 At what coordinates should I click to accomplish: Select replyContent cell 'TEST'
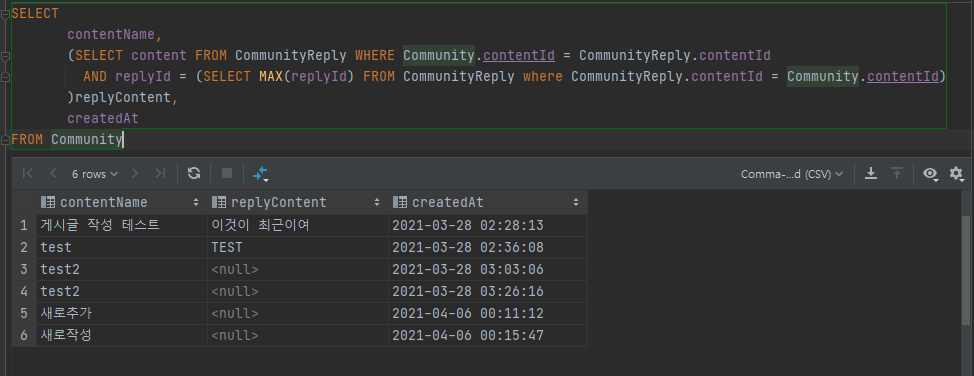click(x=298, y=247)
